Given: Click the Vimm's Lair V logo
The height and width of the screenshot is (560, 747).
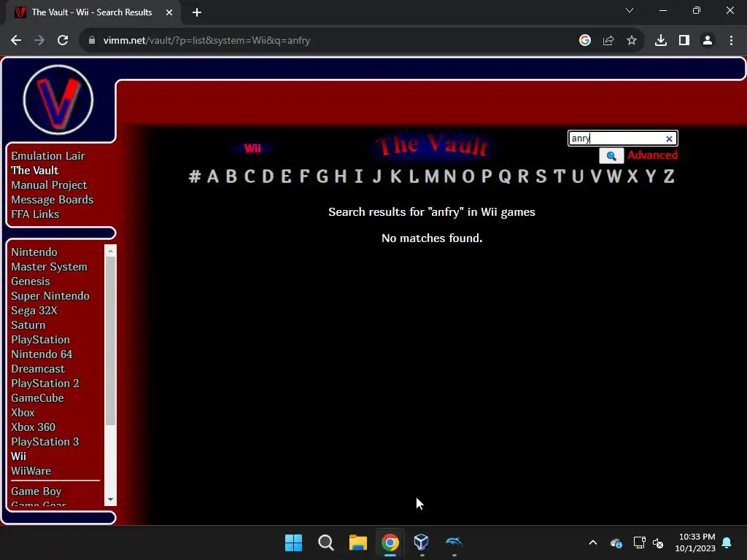Looking at the screenshot, I should 58,100.
